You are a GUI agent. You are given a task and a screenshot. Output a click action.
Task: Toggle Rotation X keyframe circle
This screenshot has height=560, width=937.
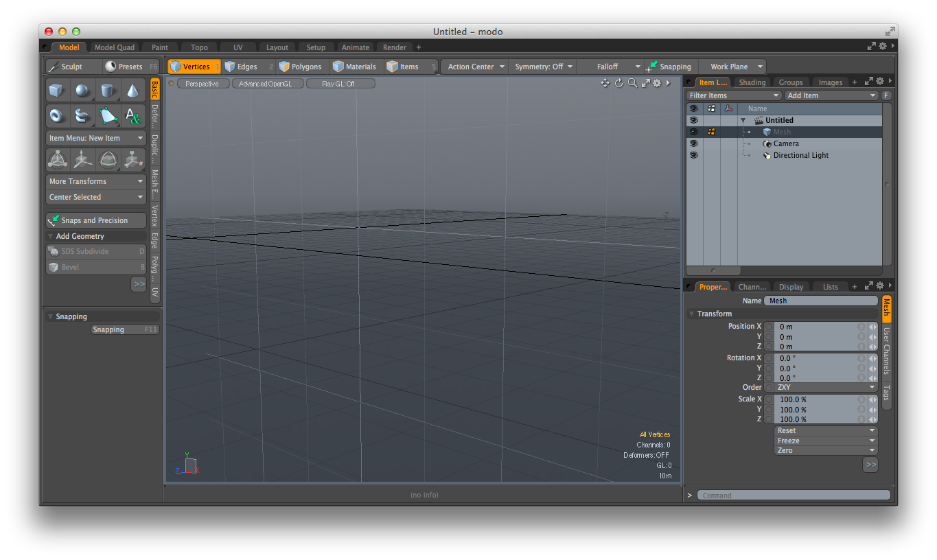(x=770, y=358)
